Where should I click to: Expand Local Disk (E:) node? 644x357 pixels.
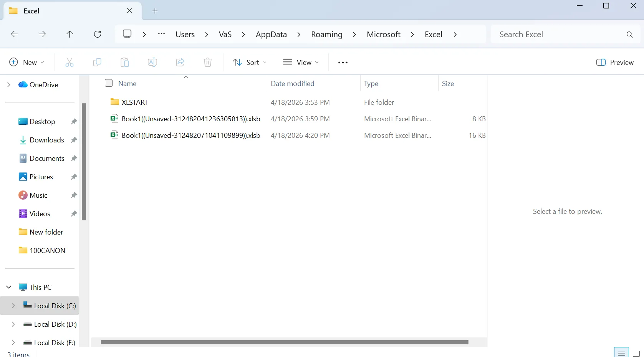(13, 342)
